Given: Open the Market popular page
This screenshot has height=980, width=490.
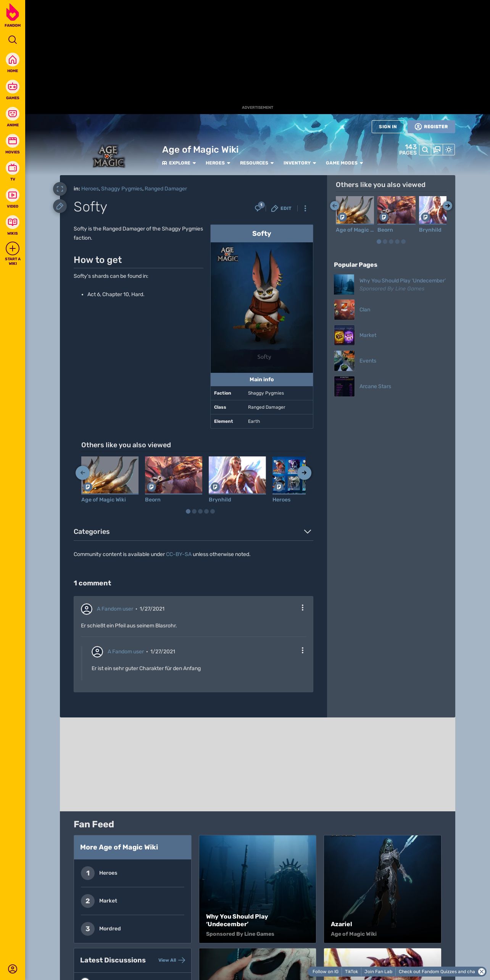Looking at the screenshot, I should 368,335.
